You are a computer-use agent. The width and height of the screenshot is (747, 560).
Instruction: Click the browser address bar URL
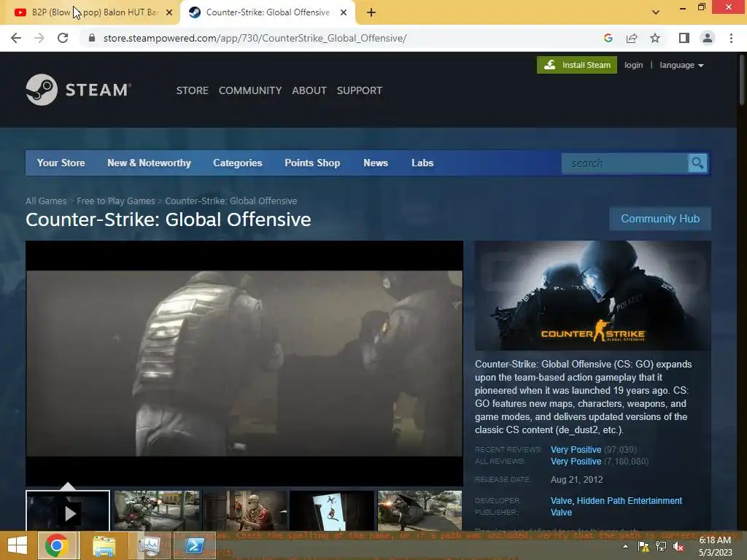coord(255,38)
